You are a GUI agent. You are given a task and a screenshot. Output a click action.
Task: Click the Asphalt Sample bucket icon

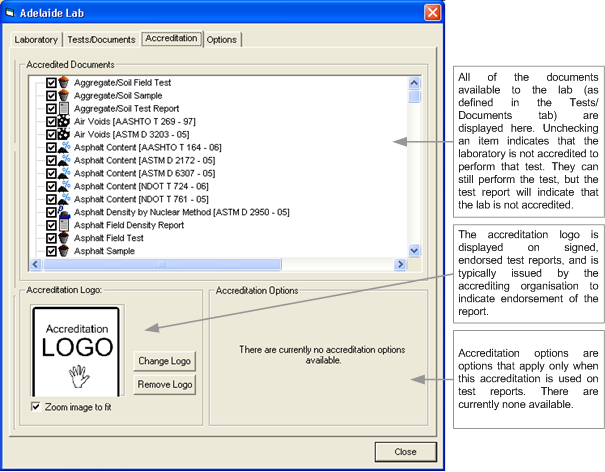pos(64,251)
